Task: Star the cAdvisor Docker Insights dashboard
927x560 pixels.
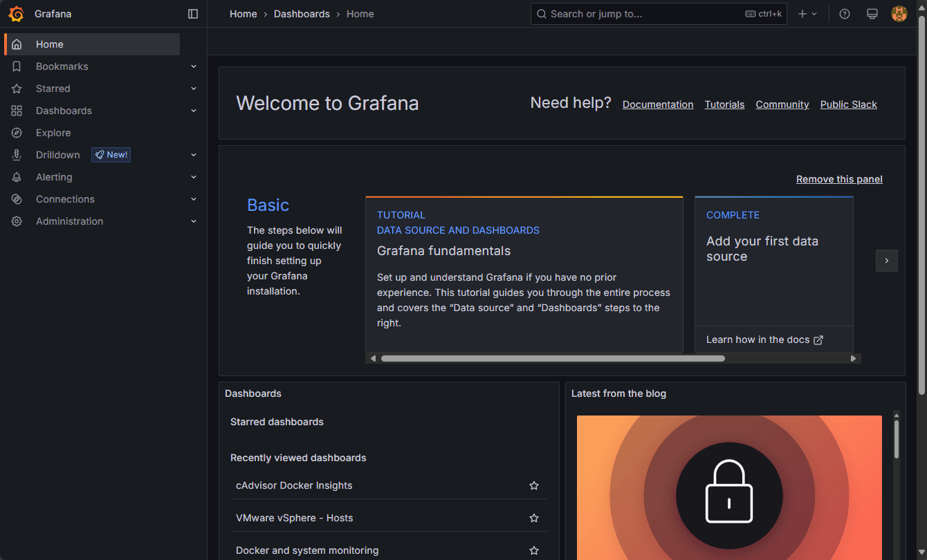Action: click(533, 485)
